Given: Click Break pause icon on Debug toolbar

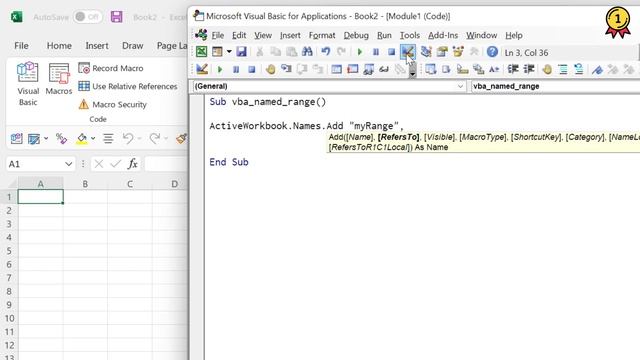Looking at the screenshot, I should pyautogui.click(x=236, y=70).
